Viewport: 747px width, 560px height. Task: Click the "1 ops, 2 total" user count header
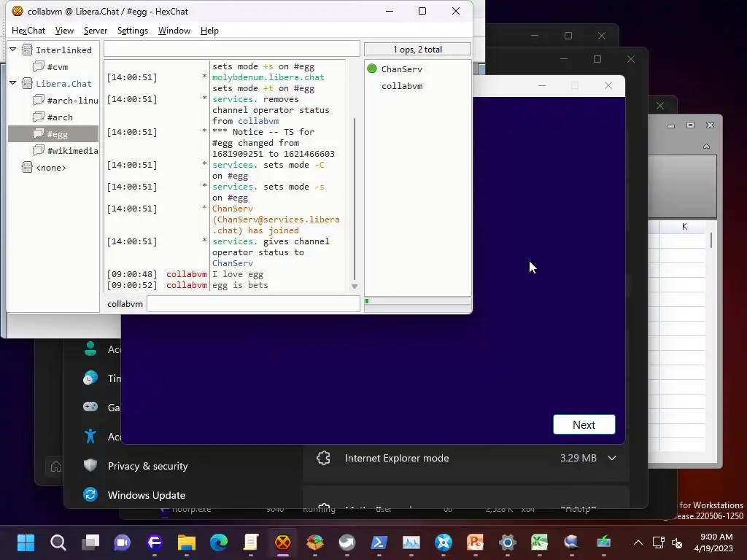tap(417, 49)
